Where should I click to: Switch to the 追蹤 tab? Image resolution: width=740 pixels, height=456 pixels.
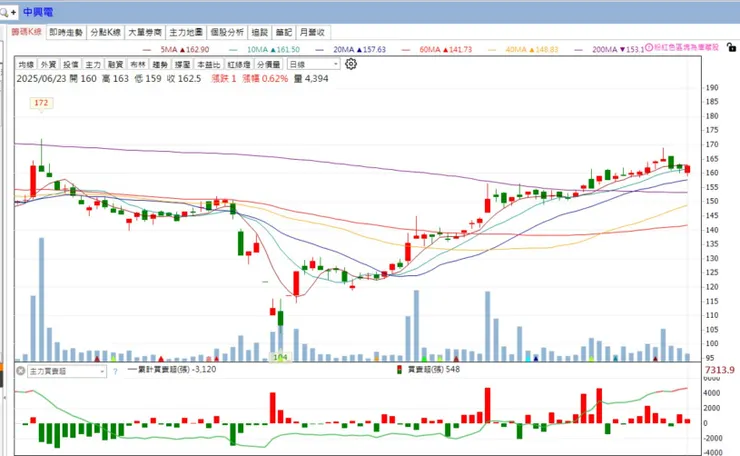(260, 32)
